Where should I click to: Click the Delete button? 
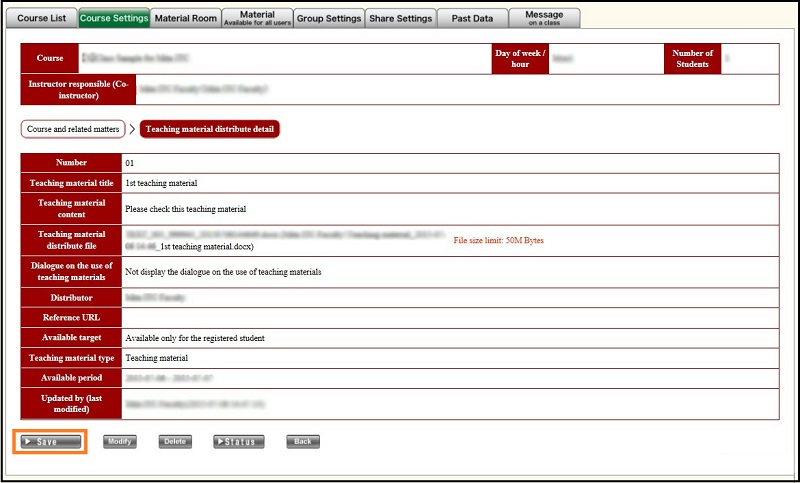click(x=174, y=441)
